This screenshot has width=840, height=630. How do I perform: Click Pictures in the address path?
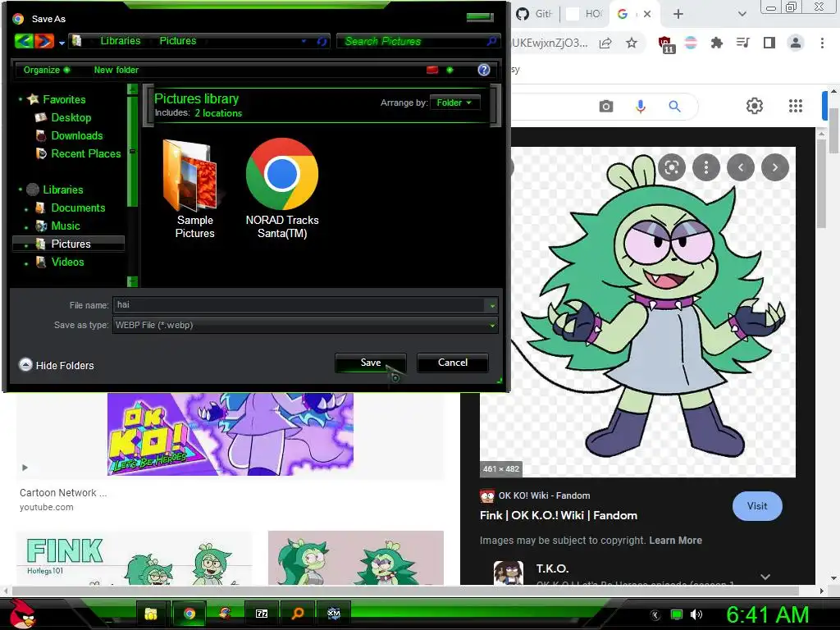click(x=178, y=41)
